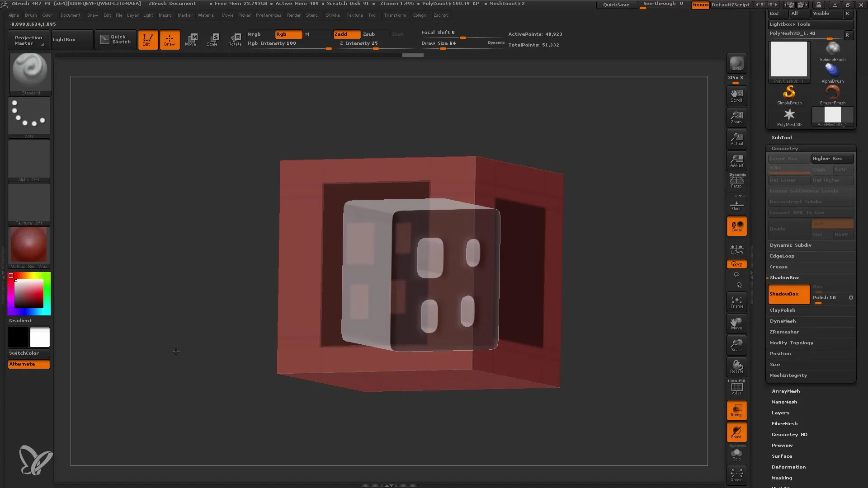Viewport: 868px width, 488px height.
Task: Open the LightBox browser
Action: coord(72,40)
